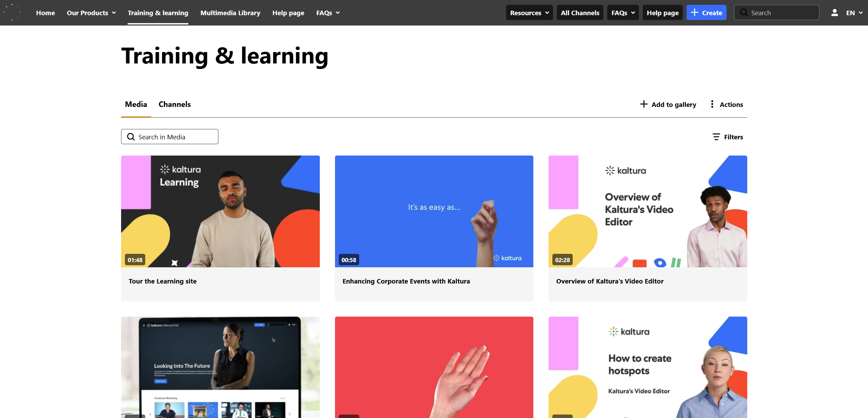Open the Tour the Learning site title
This screenshot has width=868, height=418.
pos(162,281)
